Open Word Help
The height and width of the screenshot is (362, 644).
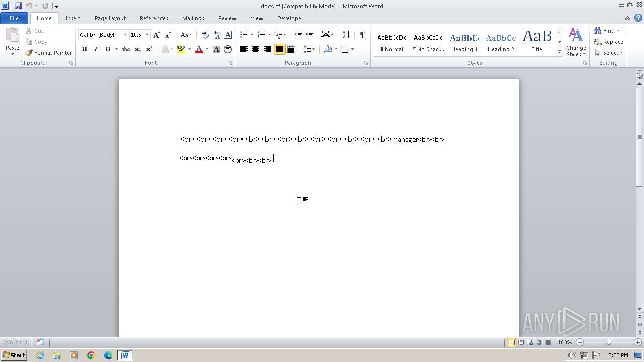[638, 18]
